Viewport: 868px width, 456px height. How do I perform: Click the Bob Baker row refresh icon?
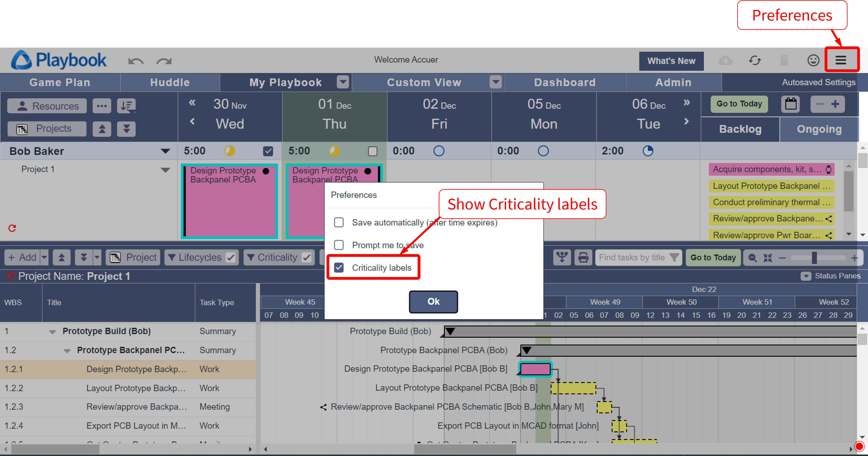[x=12, y=228]
